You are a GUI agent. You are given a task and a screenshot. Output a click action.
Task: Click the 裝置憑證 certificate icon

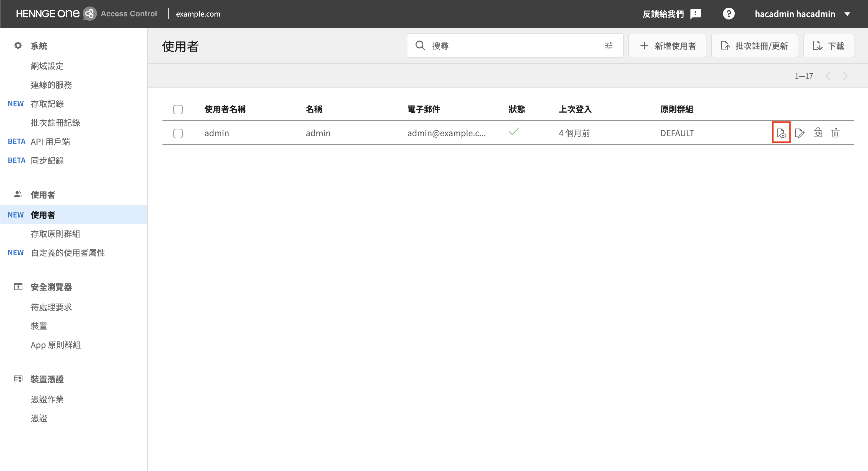point(18,379)
